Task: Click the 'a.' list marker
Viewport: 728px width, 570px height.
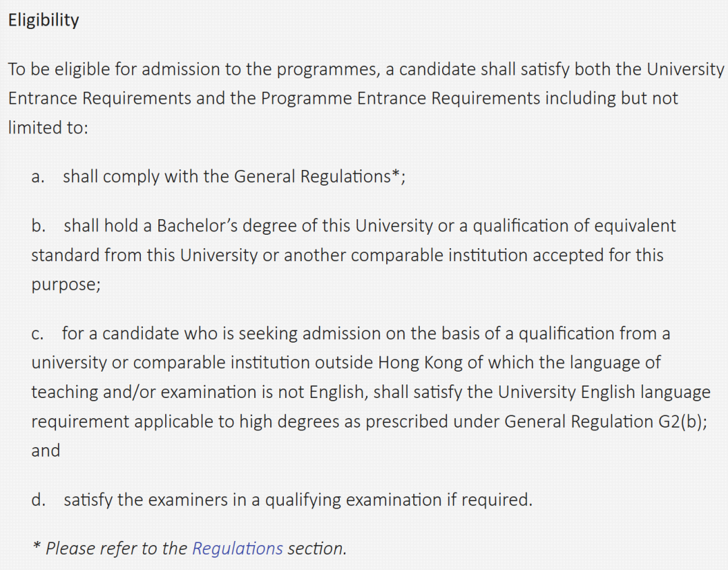Action: pyautogui.click(x=38, y=177)
